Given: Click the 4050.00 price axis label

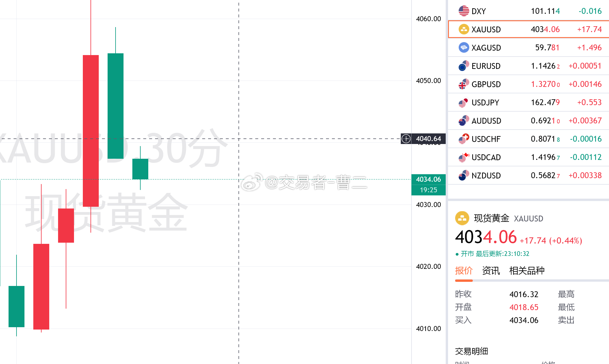Looking at the screenshot, I should point(428,81).
